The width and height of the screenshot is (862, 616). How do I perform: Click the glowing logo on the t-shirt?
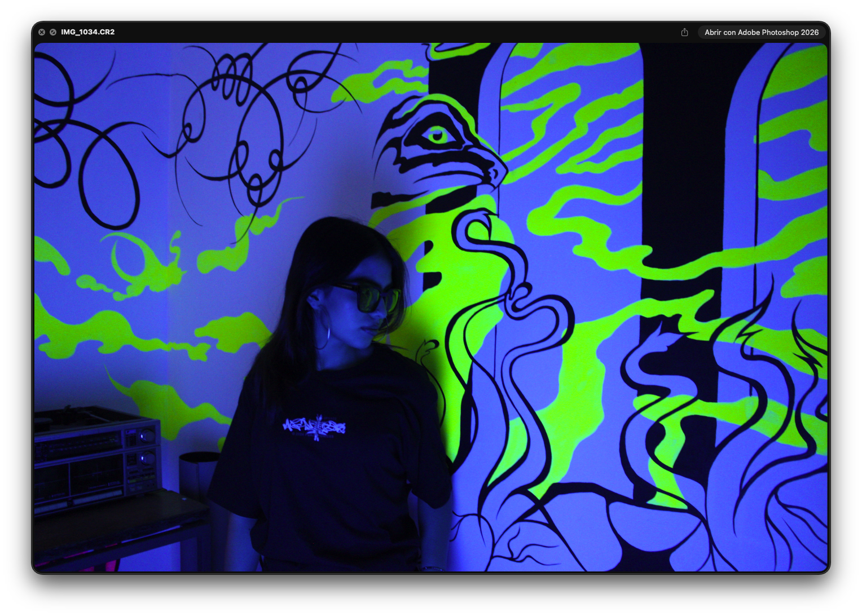click(x=314, y=427)
